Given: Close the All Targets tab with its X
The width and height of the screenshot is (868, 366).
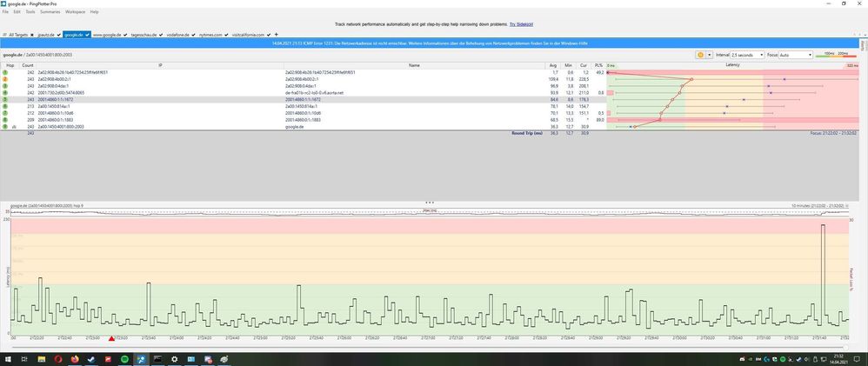Looking at the screenshot, I should click(x=32, y=35).
